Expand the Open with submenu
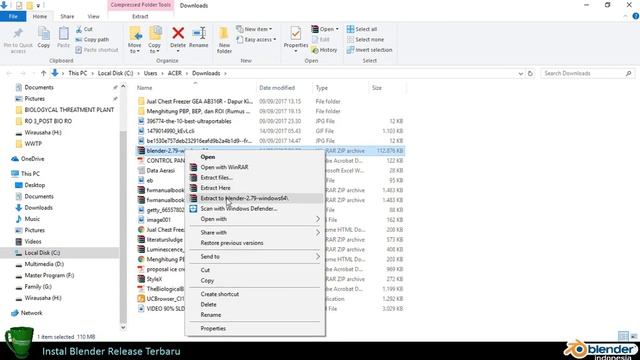The width and height of the screenshot is (640, 360). pyautogui.click(x=255, y=219)
